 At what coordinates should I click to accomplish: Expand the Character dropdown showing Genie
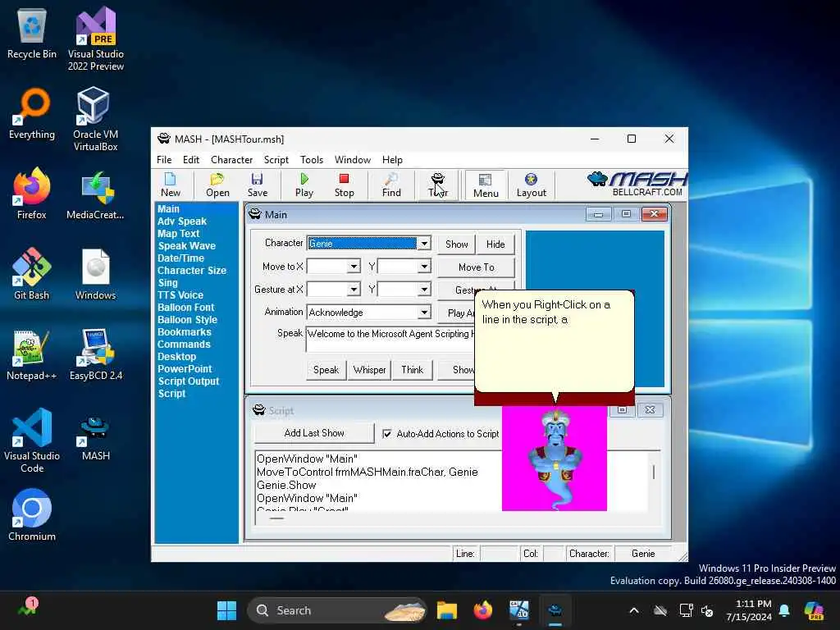pos(424,243)
